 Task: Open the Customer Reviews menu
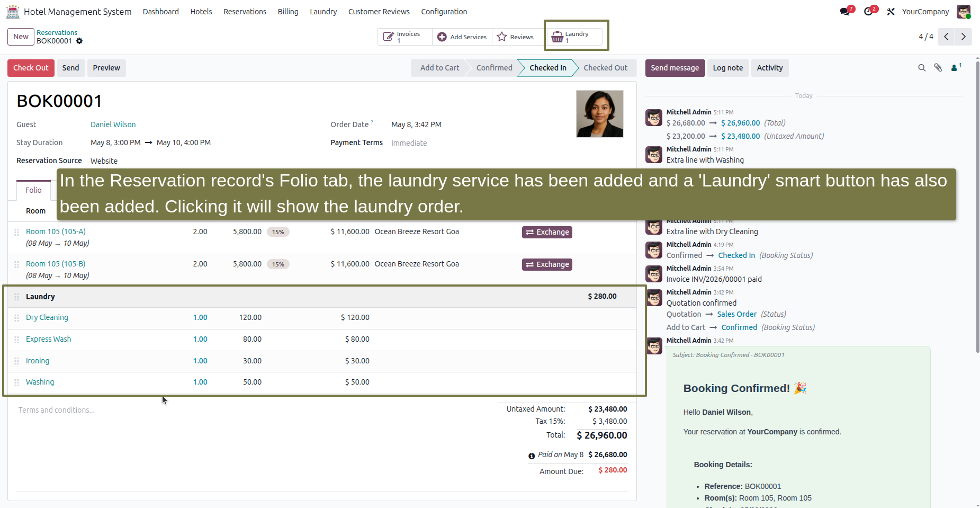click(379, 12)
